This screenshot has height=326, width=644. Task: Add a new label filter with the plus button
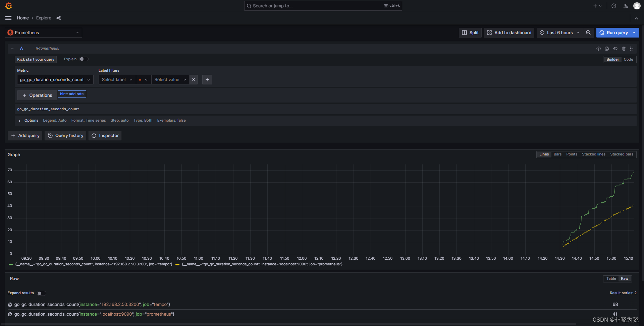[207, 80]
